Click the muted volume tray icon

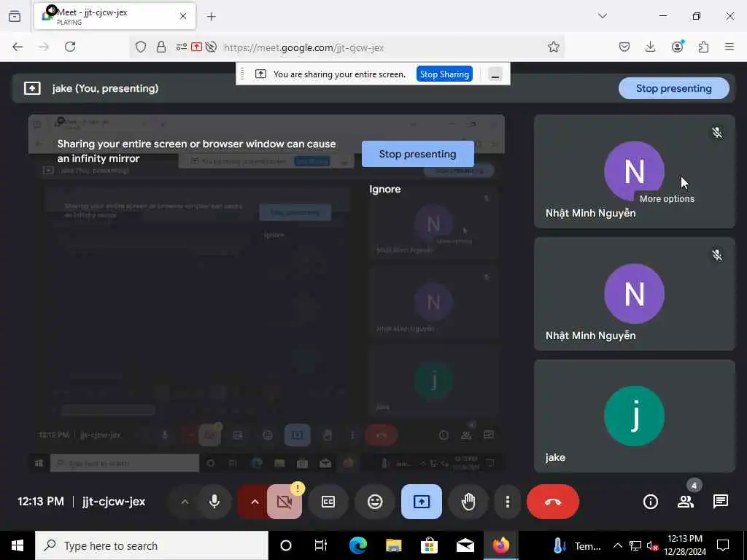[652, 546]
